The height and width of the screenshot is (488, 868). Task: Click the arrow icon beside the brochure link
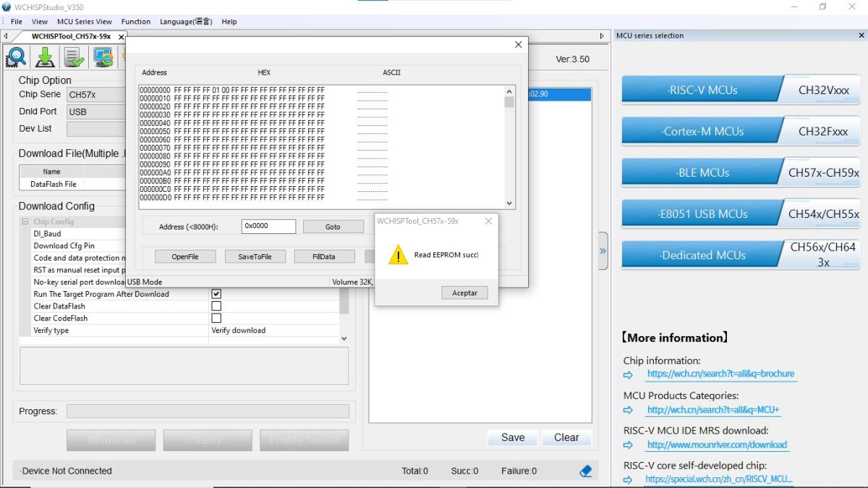point(628,374)
